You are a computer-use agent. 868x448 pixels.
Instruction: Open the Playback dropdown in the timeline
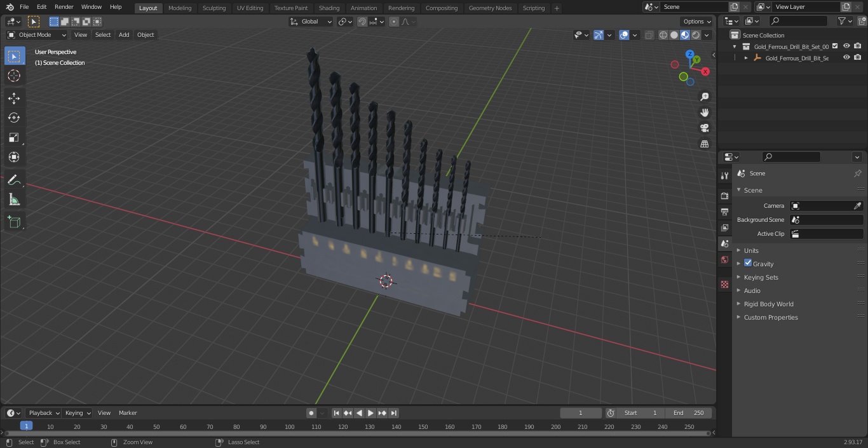coord(43,413)
